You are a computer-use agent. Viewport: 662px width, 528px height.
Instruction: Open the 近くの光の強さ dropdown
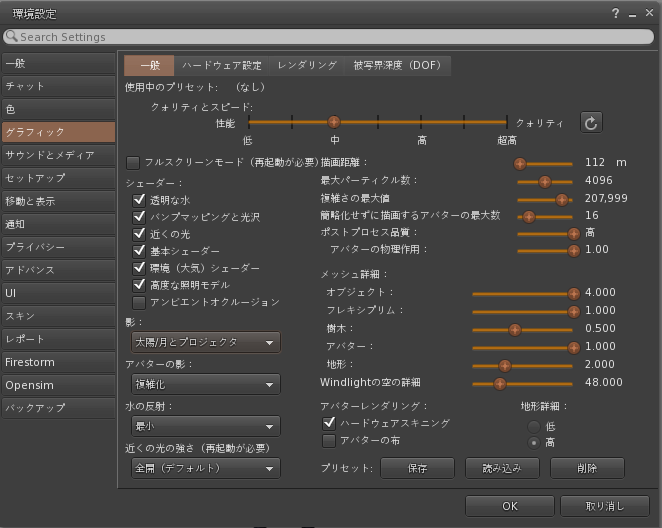coord(206,468)
